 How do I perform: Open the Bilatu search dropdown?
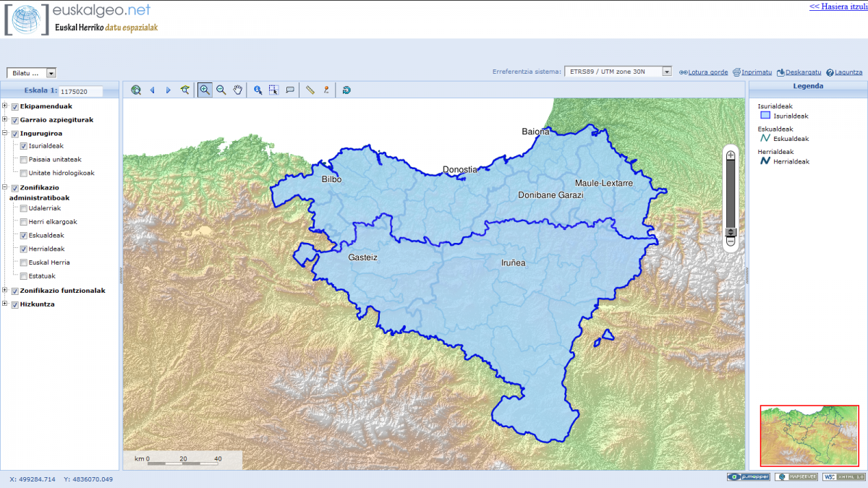(51, 73)
